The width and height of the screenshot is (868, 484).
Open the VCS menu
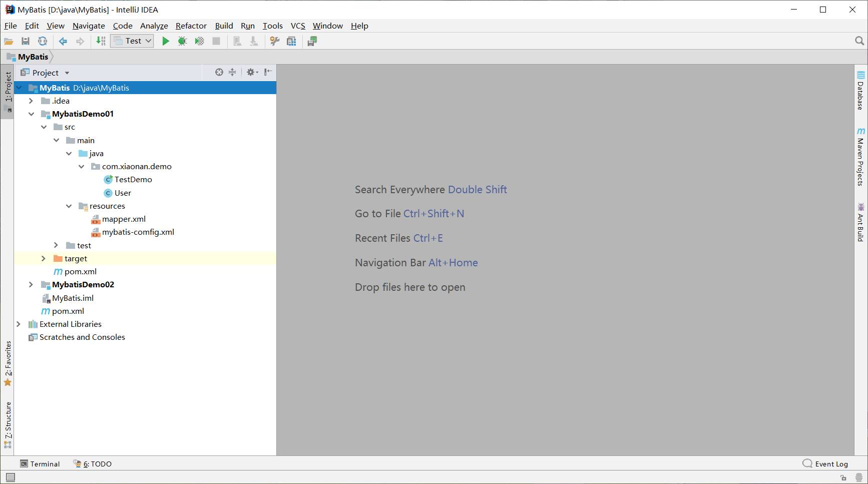[298, 26]
